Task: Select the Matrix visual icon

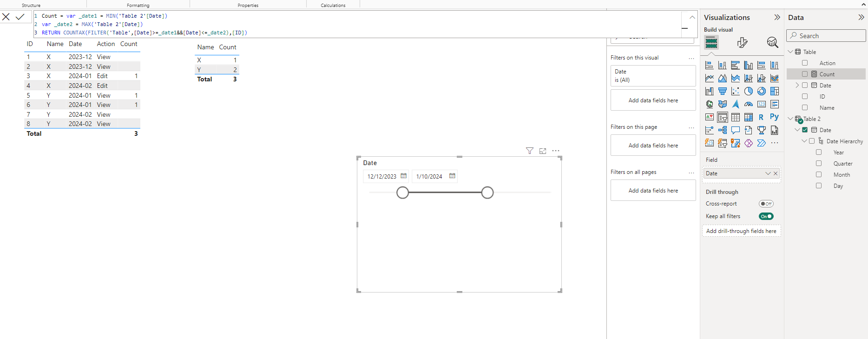Action: (x=749, y=117)
